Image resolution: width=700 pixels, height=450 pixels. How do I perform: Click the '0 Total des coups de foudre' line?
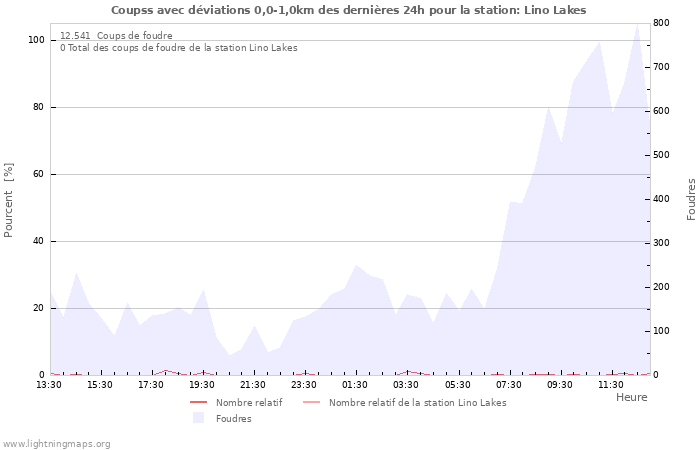click(179, 48)
